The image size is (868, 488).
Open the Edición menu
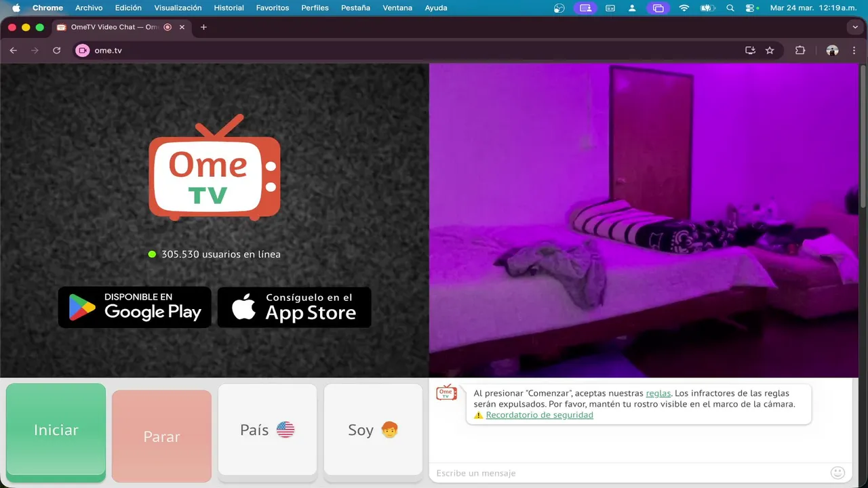(128, 8)
